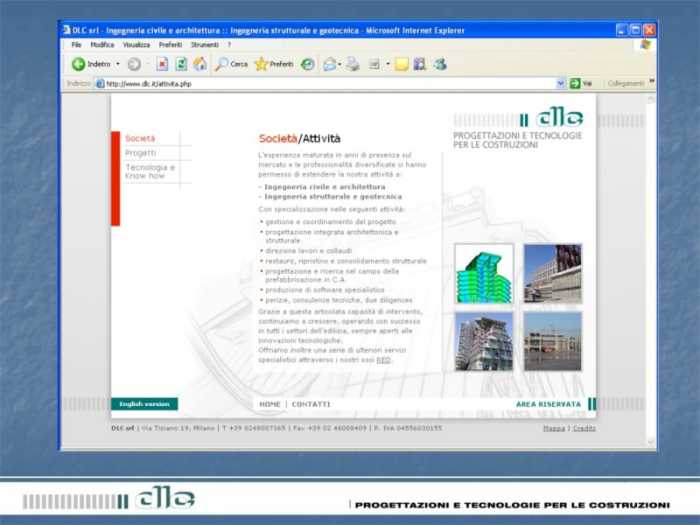
Task: Go to the Home page icon
Action: [200, 64]
